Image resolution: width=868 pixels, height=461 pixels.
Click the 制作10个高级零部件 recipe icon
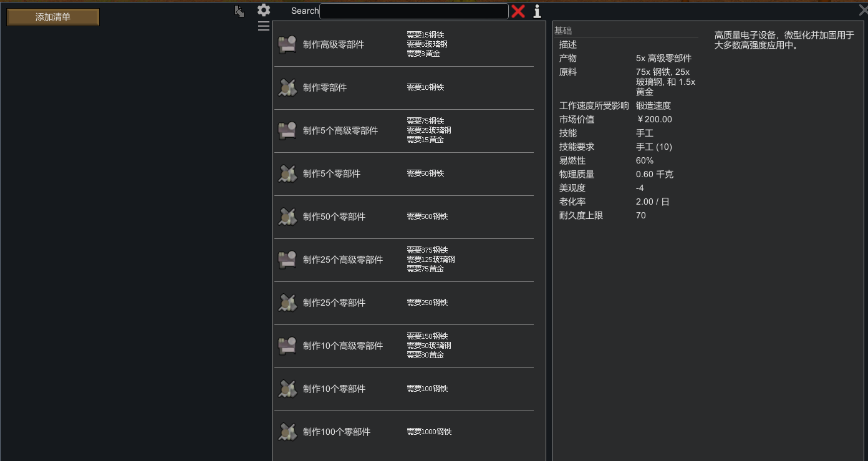(287, 346)
